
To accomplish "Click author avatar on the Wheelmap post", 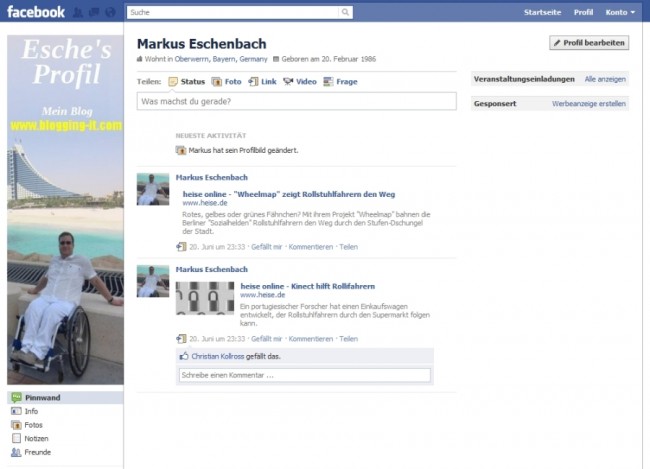I will pyautogui.click(x=153, y=190).
